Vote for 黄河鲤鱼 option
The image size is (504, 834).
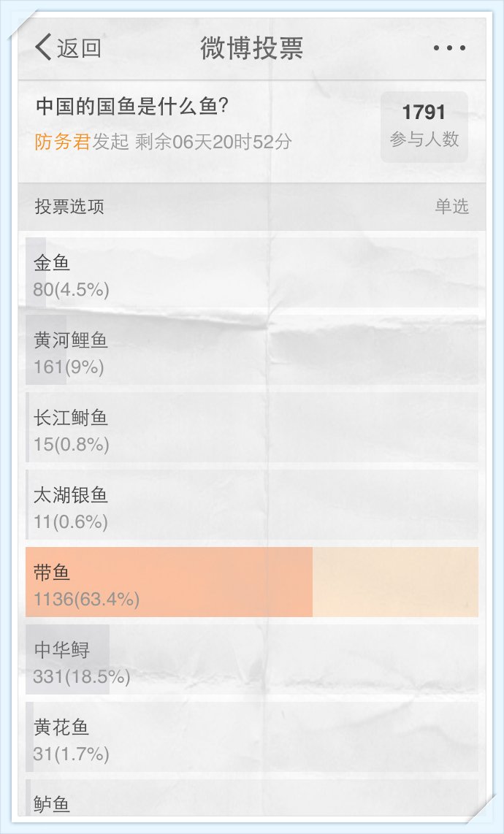(252, 350)
